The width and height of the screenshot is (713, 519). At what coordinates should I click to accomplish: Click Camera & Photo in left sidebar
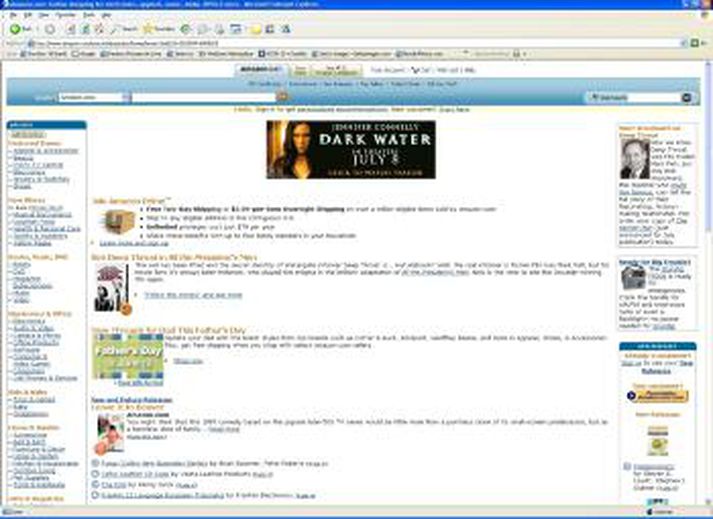coord(37,335)
